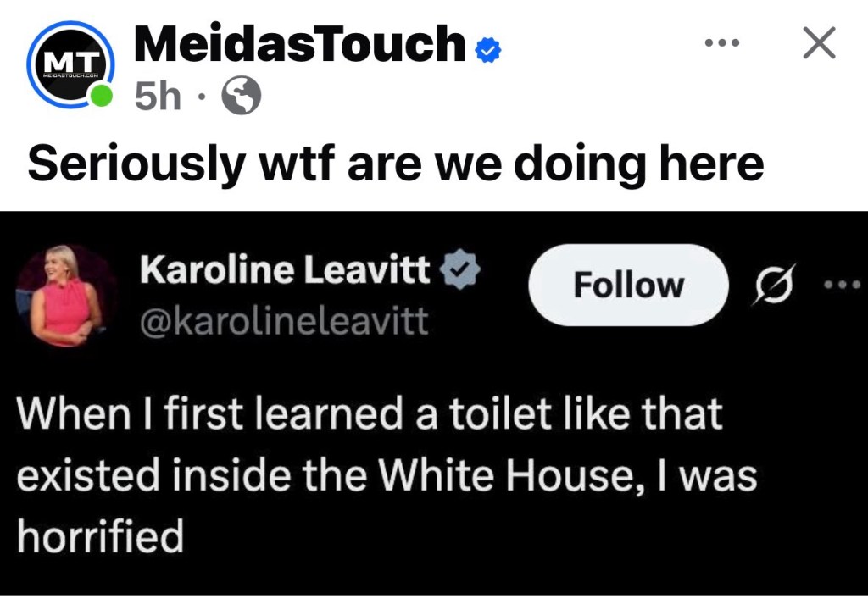Open the MeidasTouch MT profile avatar
868x610 pixels.
click(x=70, y=65)
